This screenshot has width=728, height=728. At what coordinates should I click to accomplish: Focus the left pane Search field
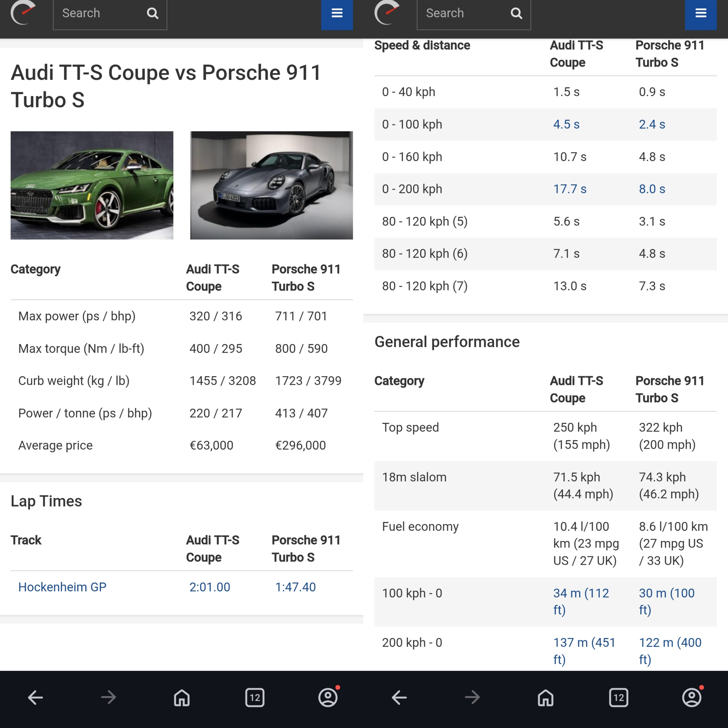coord(100,14)
